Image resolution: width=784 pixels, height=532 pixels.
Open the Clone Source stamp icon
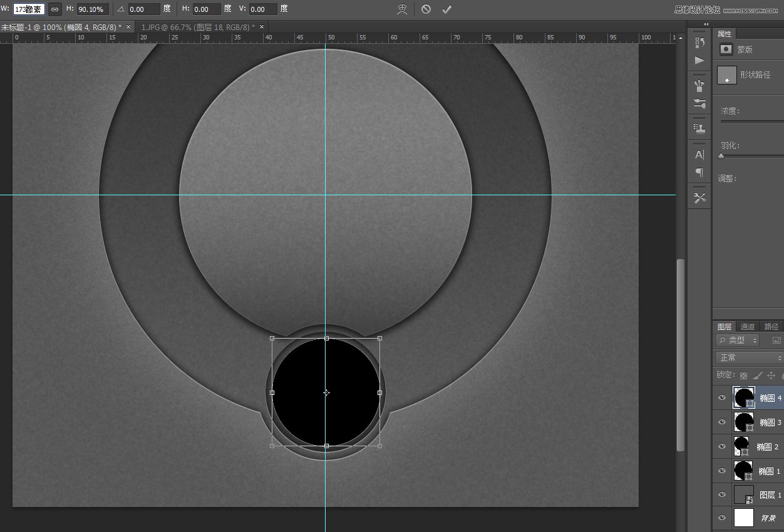pos(699,128)
